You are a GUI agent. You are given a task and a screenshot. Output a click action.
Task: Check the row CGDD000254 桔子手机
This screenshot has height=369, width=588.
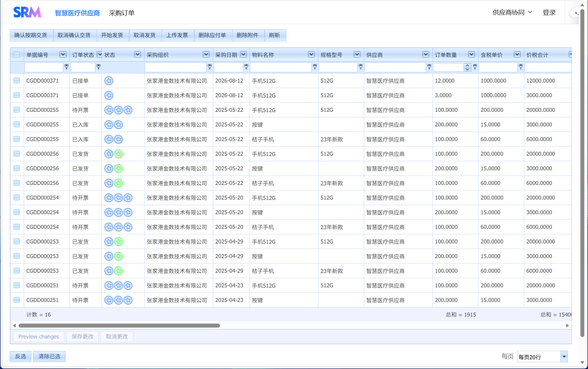pyautogui.click(x=17, y=227)
